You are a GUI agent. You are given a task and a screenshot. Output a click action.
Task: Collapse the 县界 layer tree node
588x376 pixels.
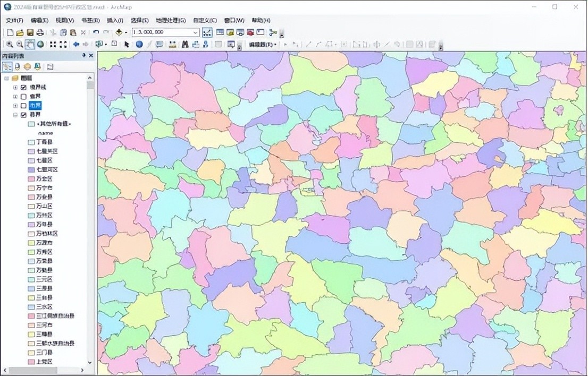click(x=15, y=115)
